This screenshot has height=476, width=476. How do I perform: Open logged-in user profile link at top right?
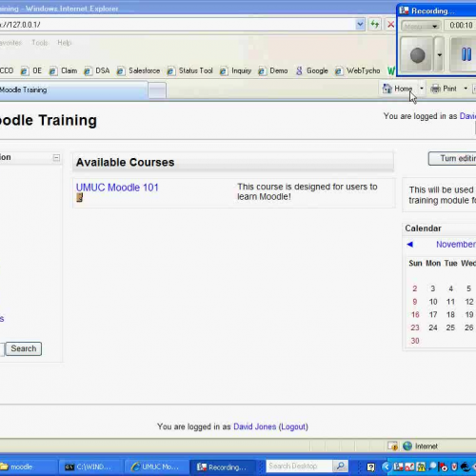467,116
